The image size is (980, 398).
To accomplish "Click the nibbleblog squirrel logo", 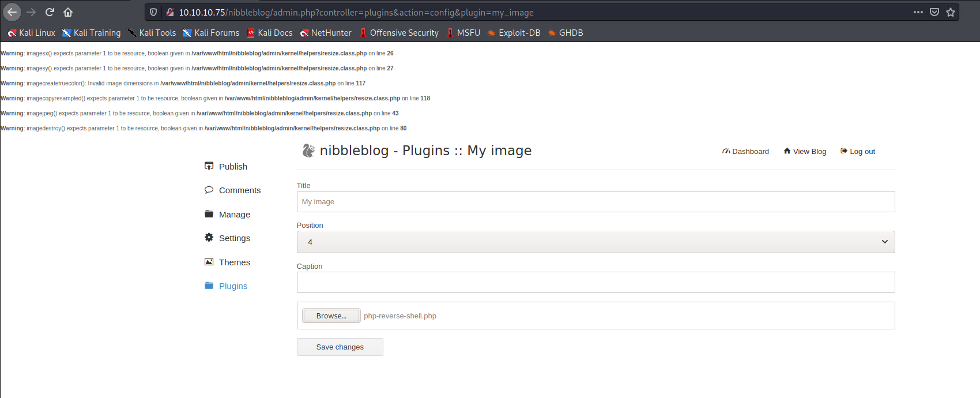I will pyautogui.click(x=308, y=151).
